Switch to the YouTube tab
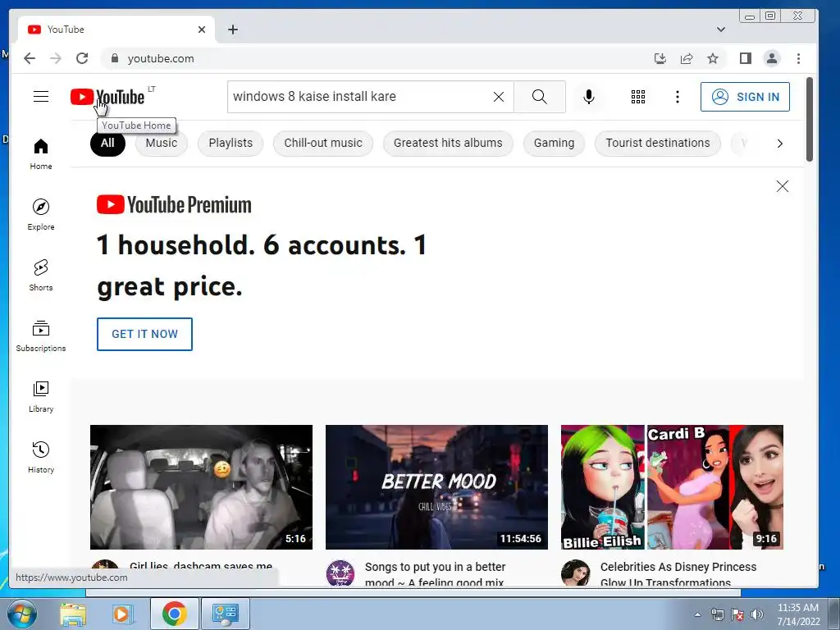Screen dimensions: 840x630 [116, 30]
